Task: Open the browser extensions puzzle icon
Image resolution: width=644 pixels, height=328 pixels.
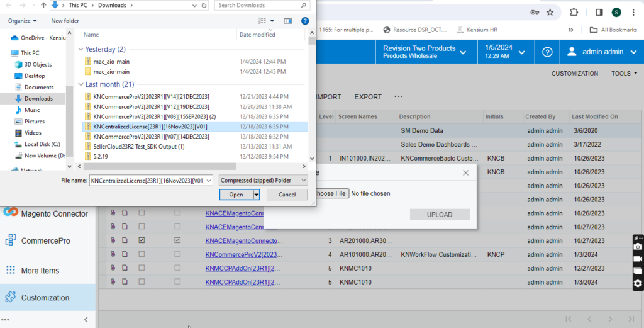Action: [x=574, y=13]
